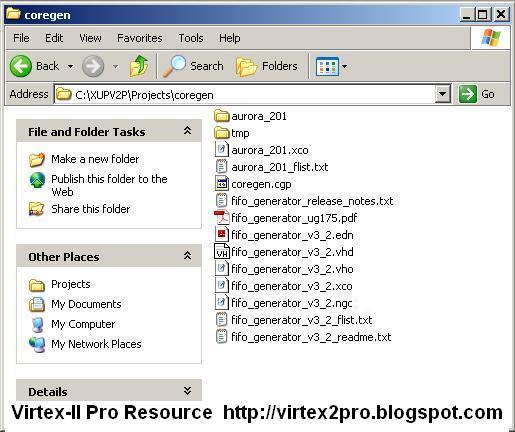Expand the Address bar dropdown arrow
The width and height of the screenshot is (515, 432).
click(x=443, y=94)
